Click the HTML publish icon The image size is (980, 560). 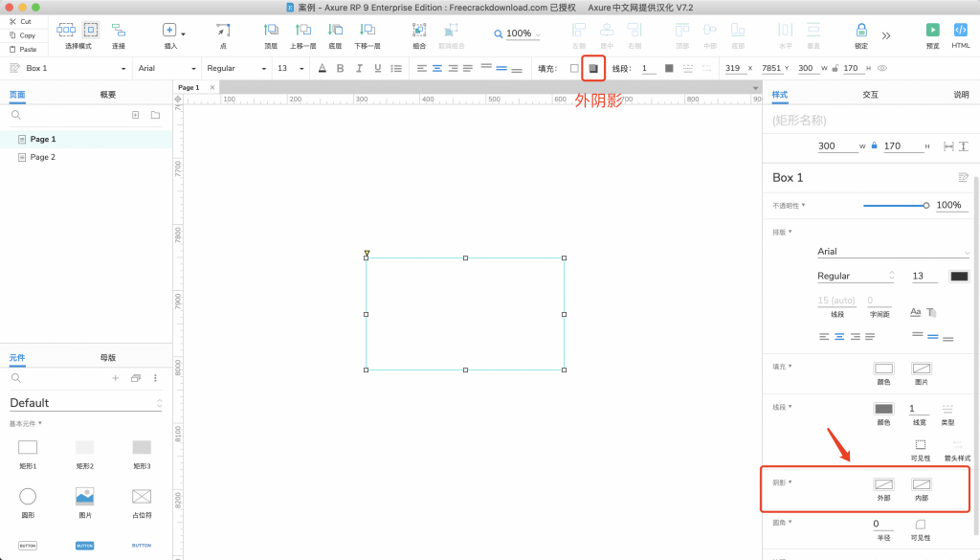point(961,31)
